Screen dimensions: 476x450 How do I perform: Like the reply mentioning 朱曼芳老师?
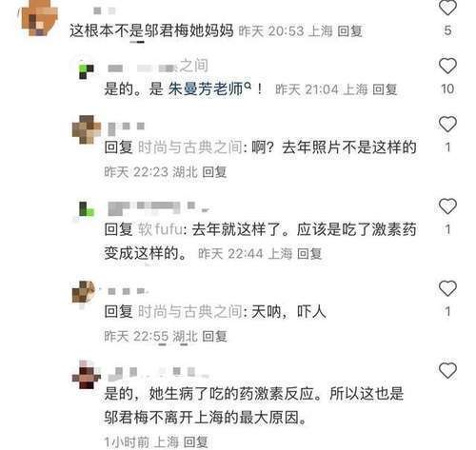click(x=447, y=66)
